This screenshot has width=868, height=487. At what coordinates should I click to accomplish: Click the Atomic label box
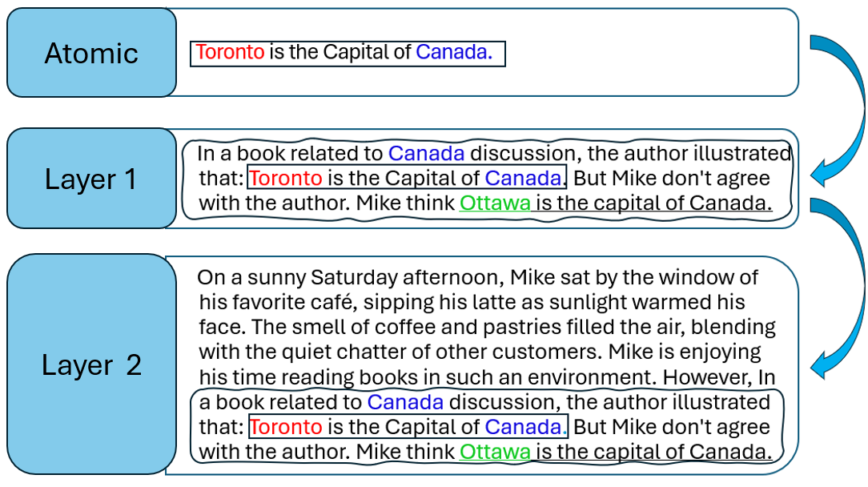(x=91, y=53)
